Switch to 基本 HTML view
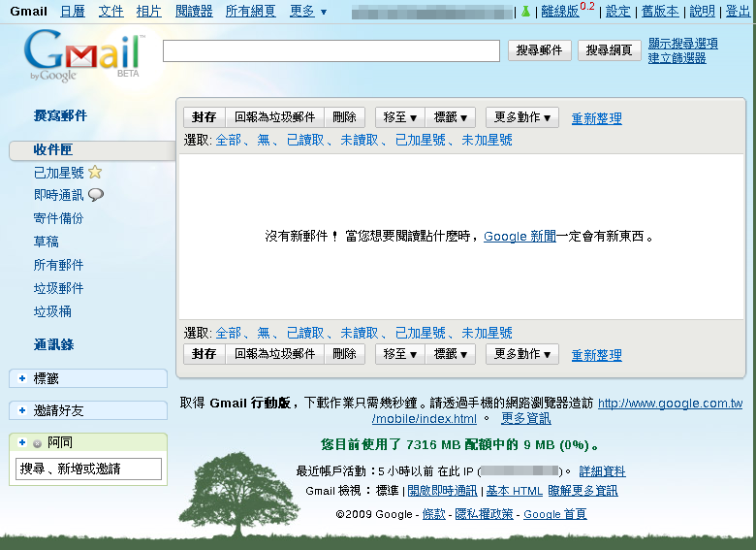 click(514, 491)
